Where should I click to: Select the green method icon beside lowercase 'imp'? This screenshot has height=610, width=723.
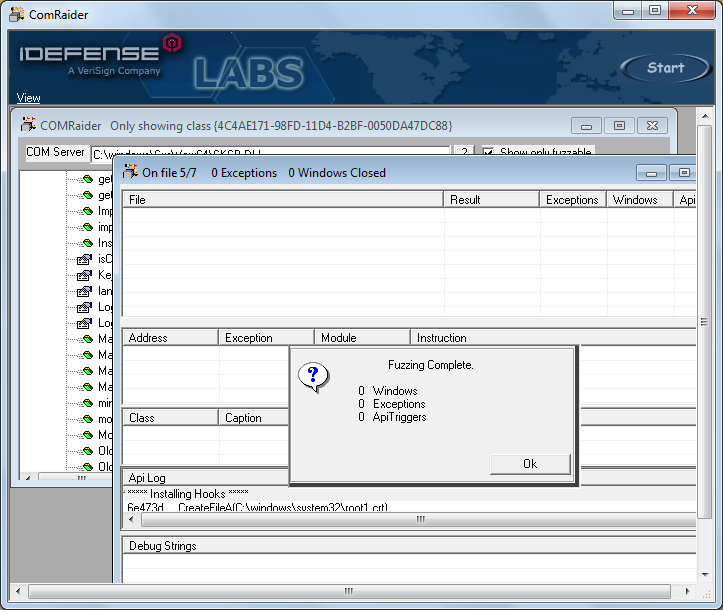click(x=86, y=227)
